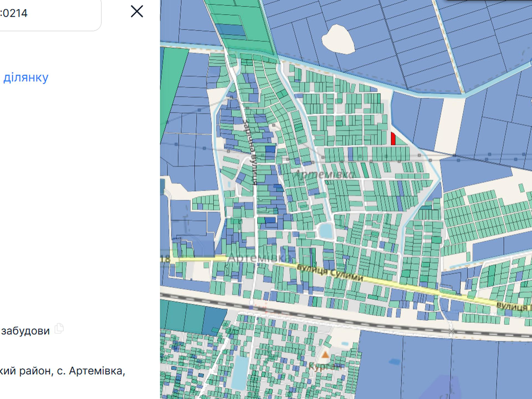532x399 pixels.
Task: Click the small blue pond in village center
Action: [x=325, y=231]
